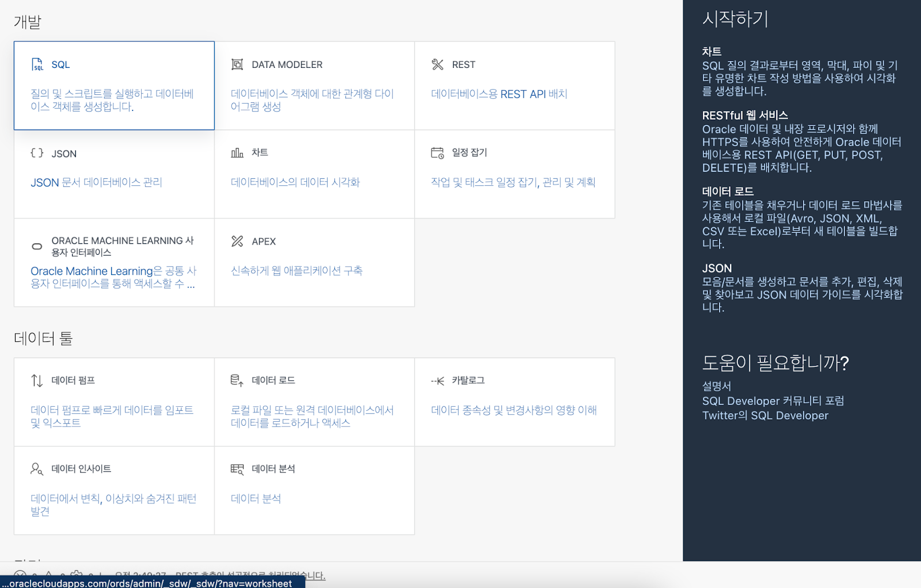Click the '작업 및 태스크 일정 잡기, 관리 및 계획' text
This screenshot has width=921, height=588.
513,182
